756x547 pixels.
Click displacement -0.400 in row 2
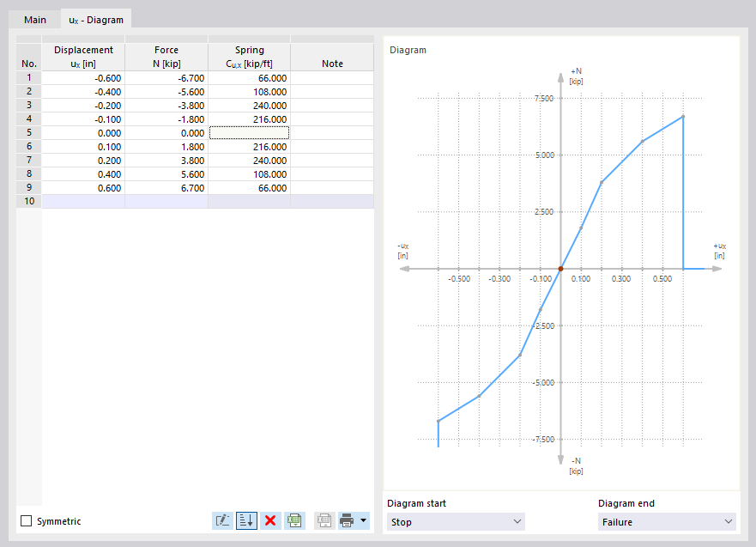[x=83, y=92]
